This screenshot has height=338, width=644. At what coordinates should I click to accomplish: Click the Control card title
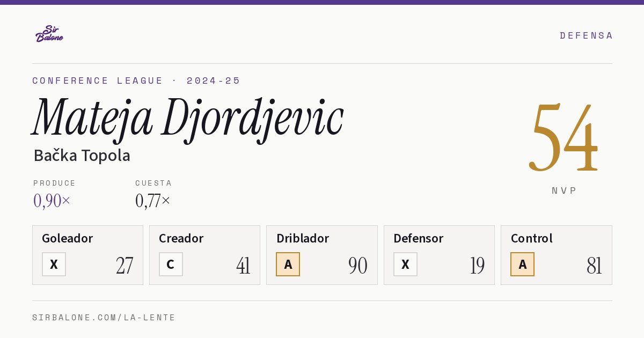click(x=531, y=238)
